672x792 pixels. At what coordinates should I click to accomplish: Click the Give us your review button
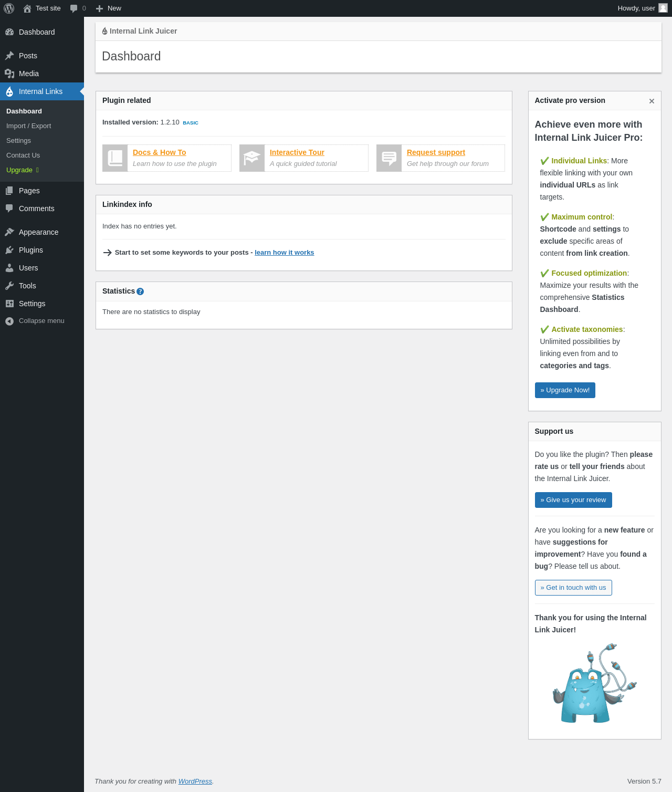[x=573, y=500]
